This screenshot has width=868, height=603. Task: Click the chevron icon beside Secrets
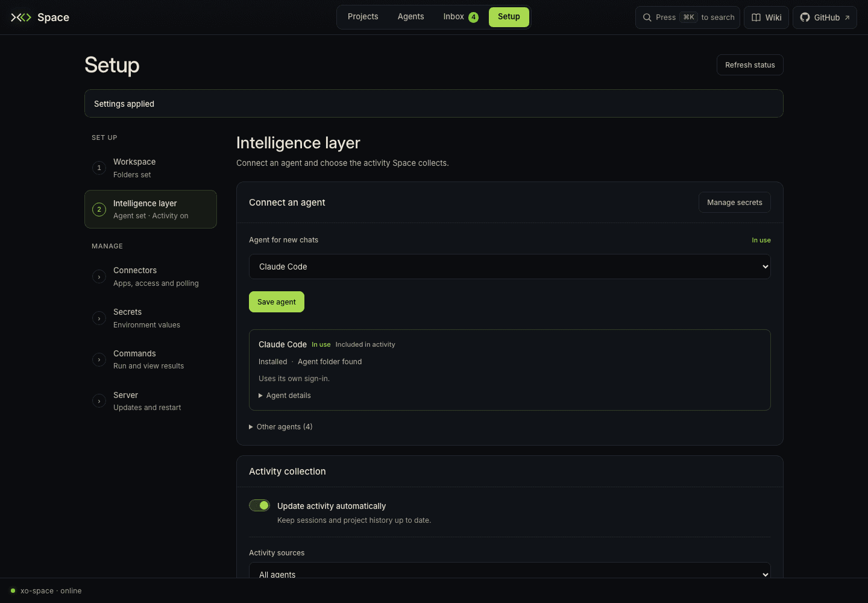[99, 318]
